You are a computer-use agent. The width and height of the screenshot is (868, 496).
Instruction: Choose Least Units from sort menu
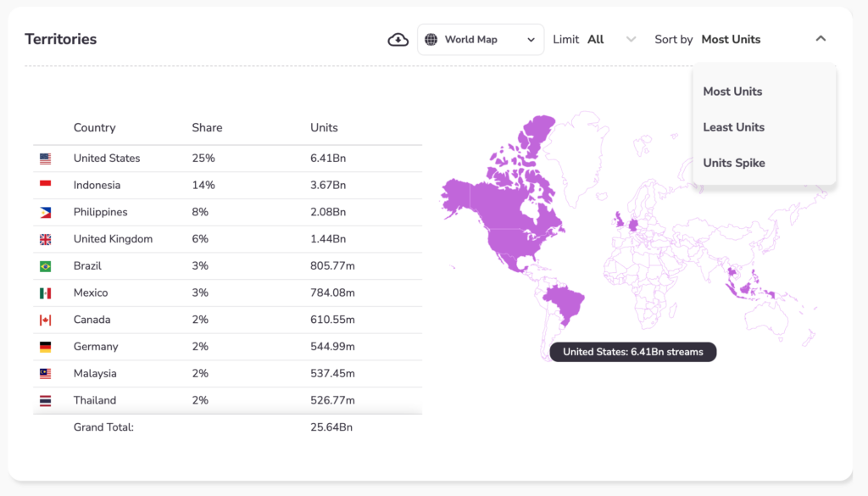tap(733, 127)
